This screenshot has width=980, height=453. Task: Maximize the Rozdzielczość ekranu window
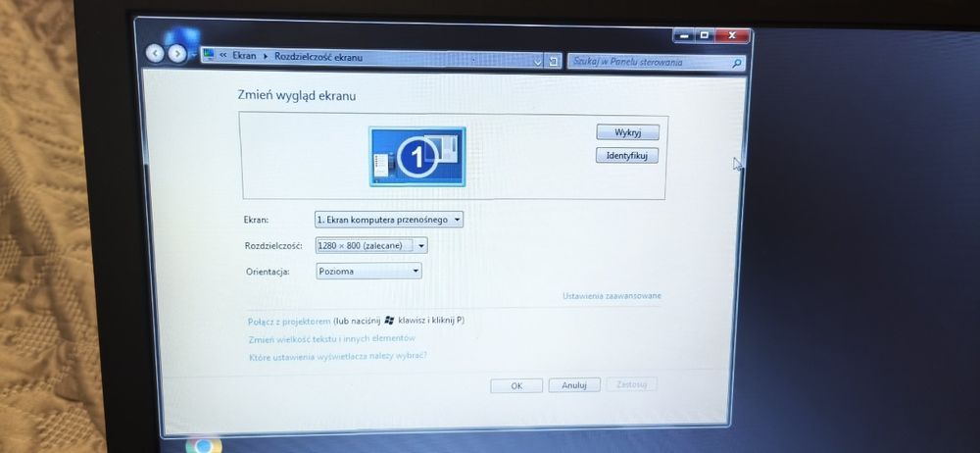pos(705,35)
